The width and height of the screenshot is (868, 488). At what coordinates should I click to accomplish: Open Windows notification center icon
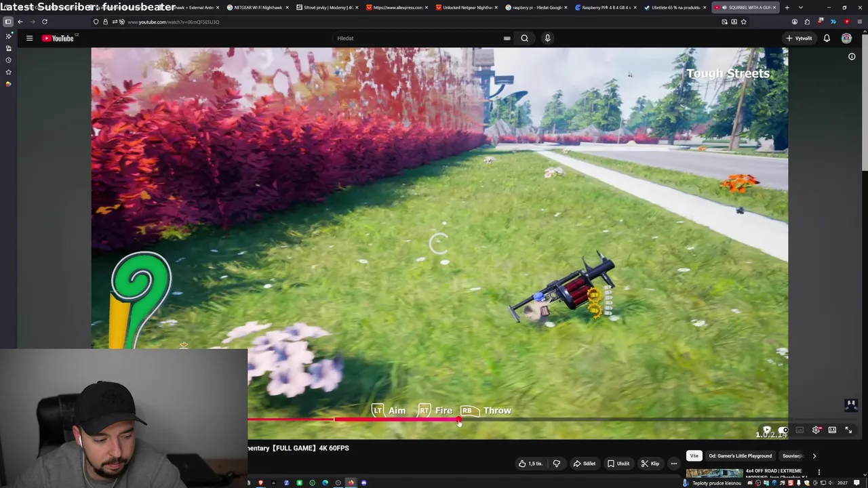[856, 483]
